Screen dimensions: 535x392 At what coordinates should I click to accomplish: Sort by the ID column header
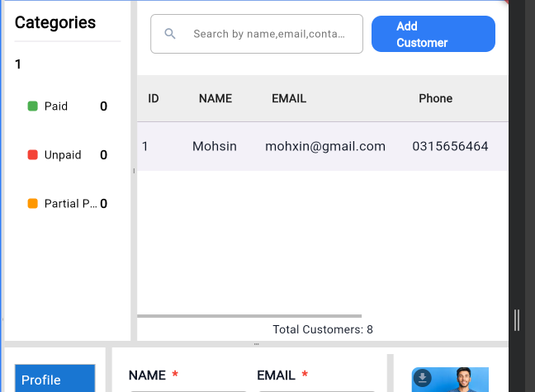click(154, 98)
